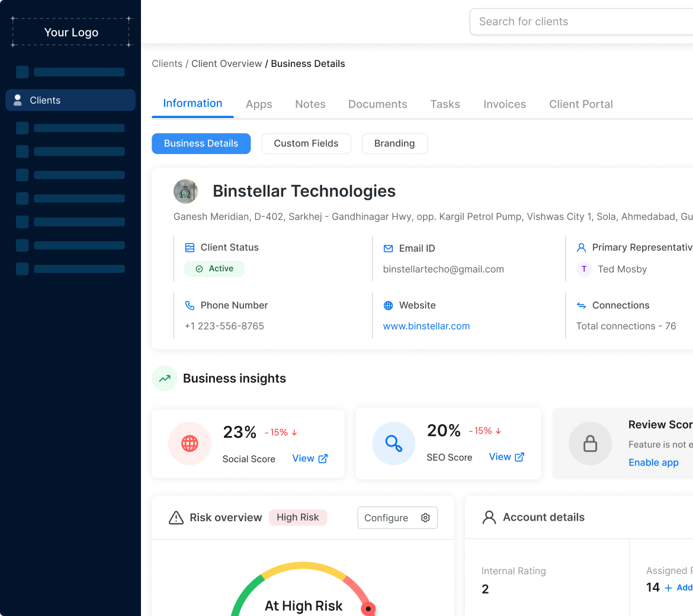
Task: Click the phone number +1 223-556-8765
Action: 224,326
